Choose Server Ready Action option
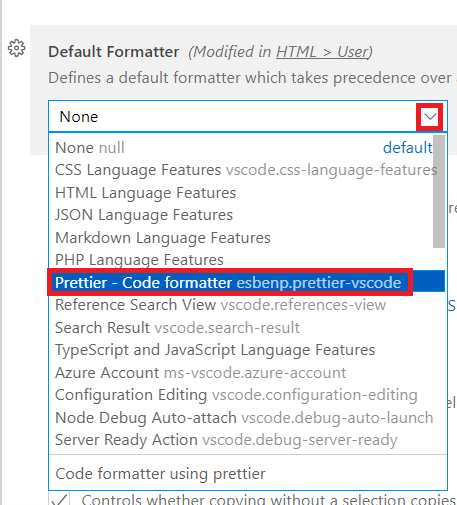This screenshot has width=457, height=505. click(247, 440)
